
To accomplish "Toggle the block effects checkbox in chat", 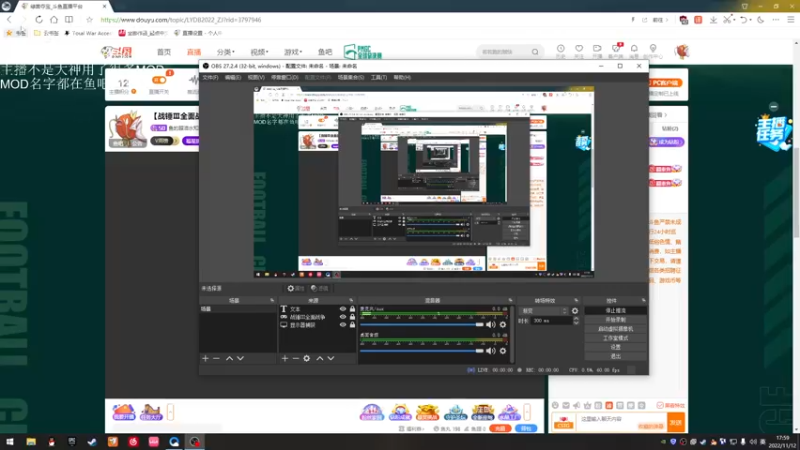I will tap(660, 406).
